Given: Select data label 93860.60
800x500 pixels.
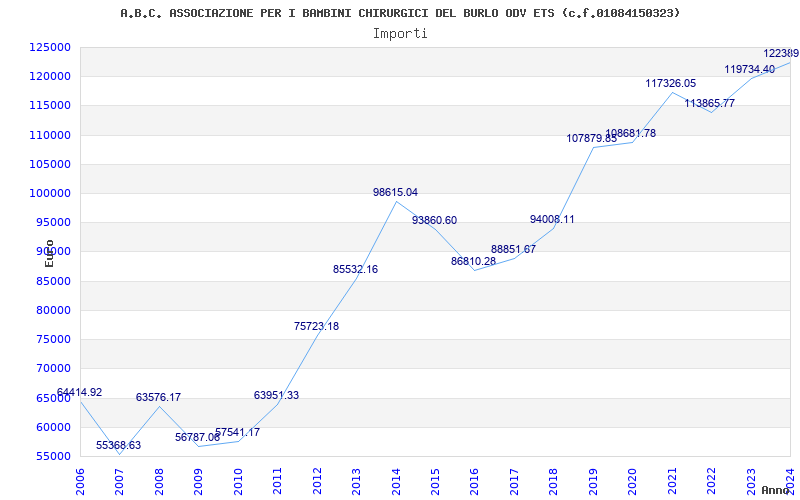Looking at the screenshot, I should 435,220.
